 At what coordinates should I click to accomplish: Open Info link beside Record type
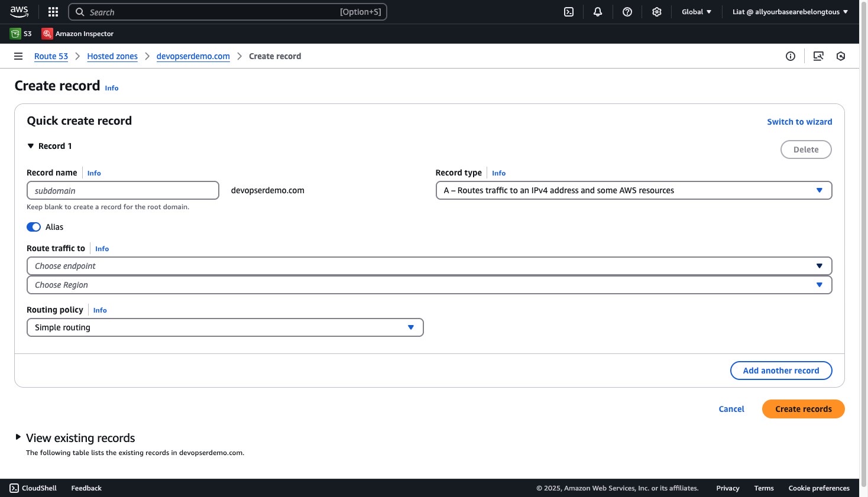(x=498, y=173)
